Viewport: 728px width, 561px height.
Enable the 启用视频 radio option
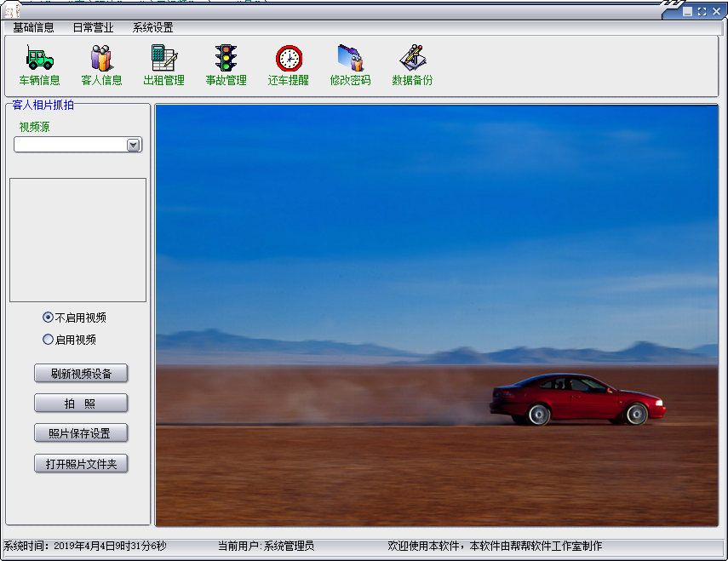49,340
